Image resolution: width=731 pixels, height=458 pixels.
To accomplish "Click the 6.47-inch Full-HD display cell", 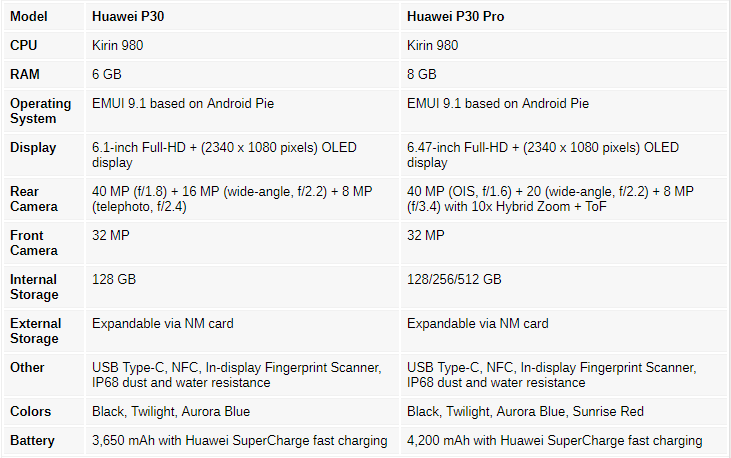I will 543,154.
